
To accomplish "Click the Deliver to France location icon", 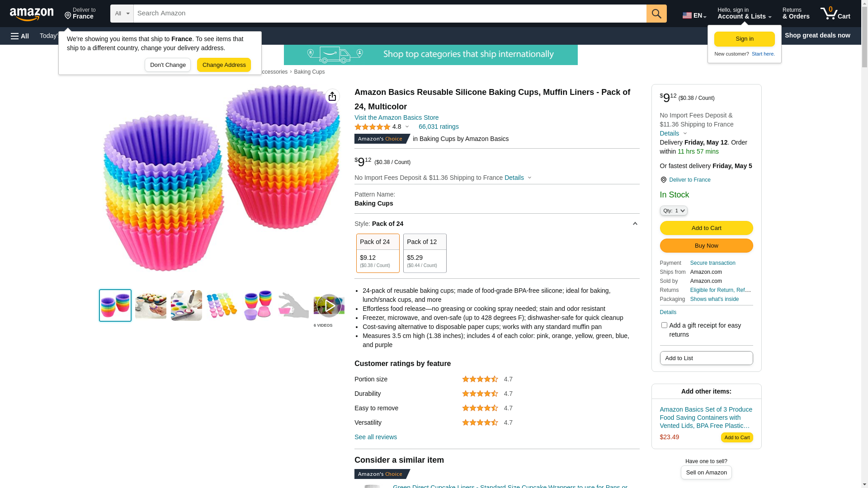I will pos(664,180).
